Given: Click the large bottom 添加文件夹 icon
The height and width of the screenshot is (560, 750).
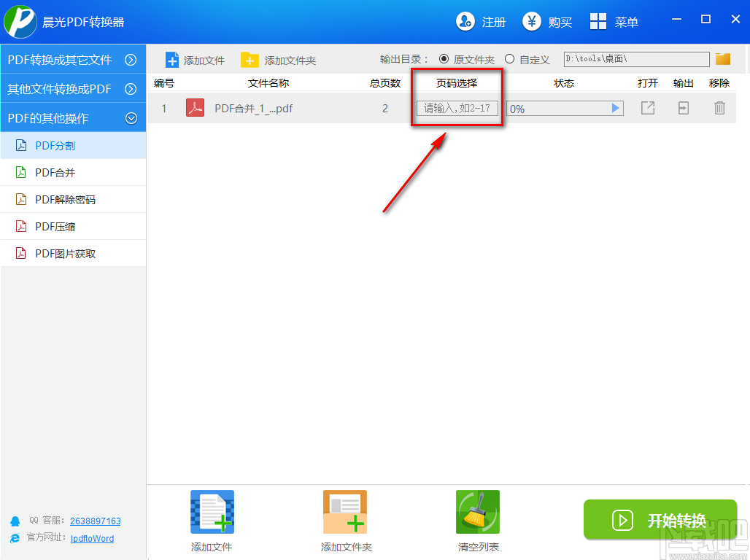Looking at the screenshot, I should (x=345, y=512).
